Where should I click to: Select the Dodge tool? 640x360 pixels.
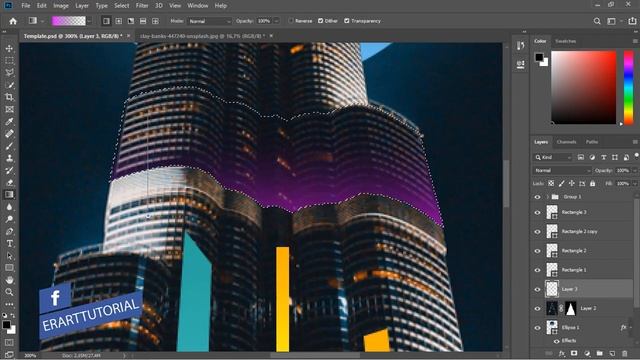9,219
